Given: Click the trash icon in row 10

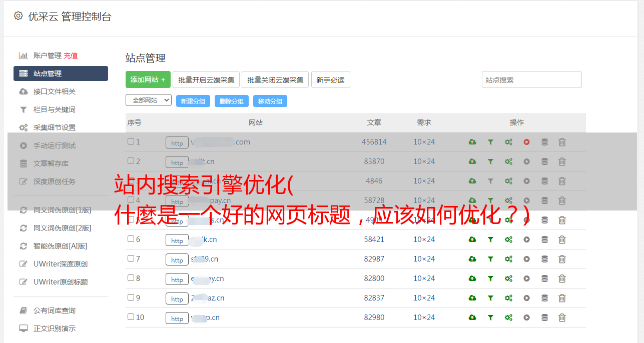Looking at the screenshot, I should [x=562, y=317].
